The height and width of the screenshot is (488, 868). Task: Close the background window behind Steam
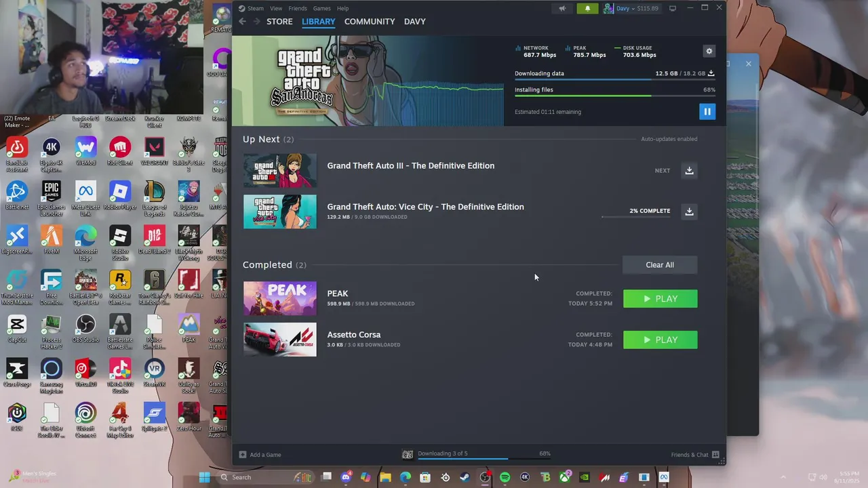[x=749, y=64]
